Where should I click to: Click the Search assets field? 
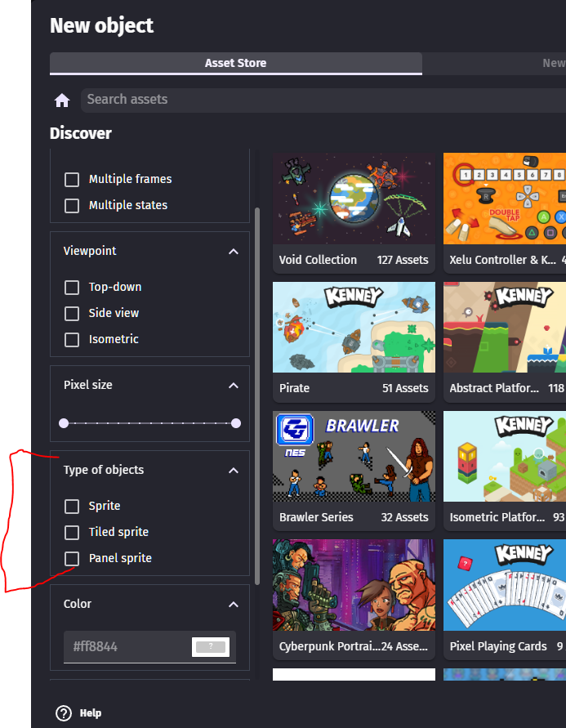323,100
